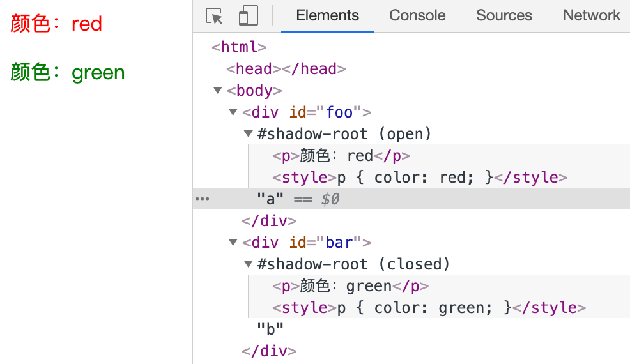Activate the inspect element picker tool
The image size is (630, 364).
[215, 16]
